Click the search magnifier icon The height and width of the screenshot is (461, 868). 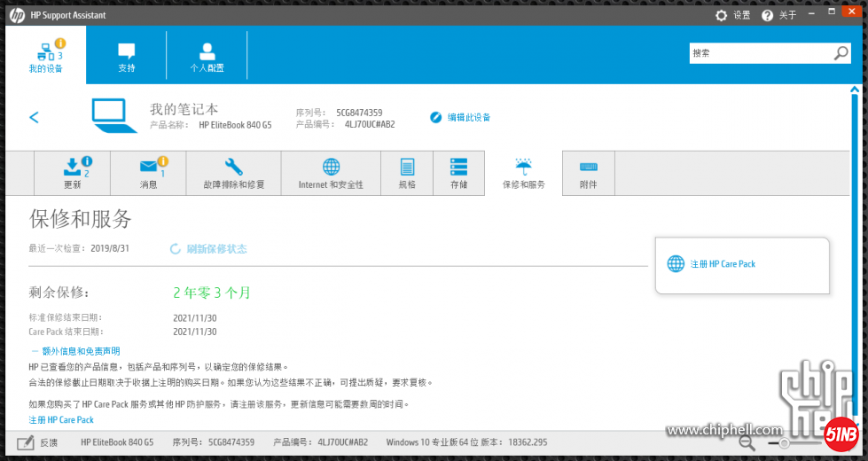click(841, 53)
